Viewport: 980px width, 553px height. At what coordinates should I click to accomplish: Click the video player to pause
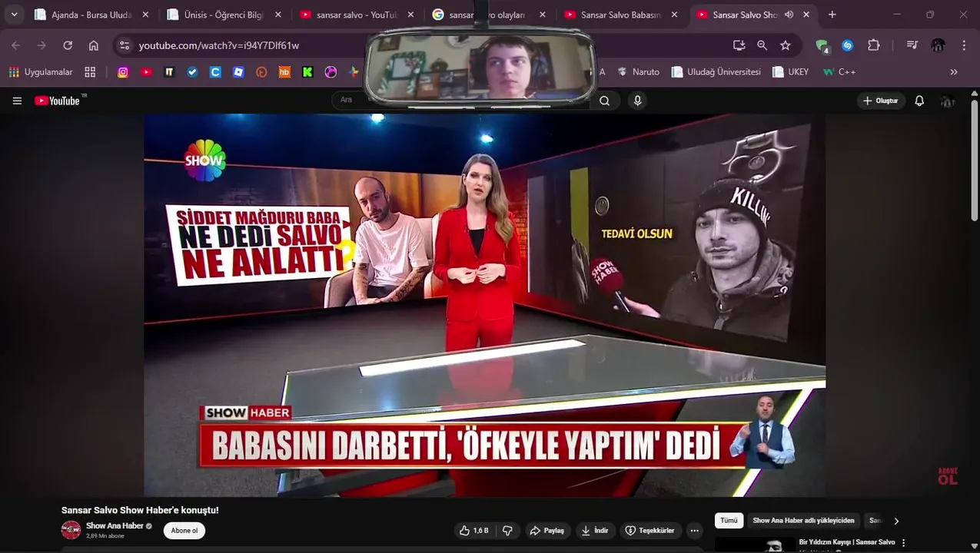[484, 305]
